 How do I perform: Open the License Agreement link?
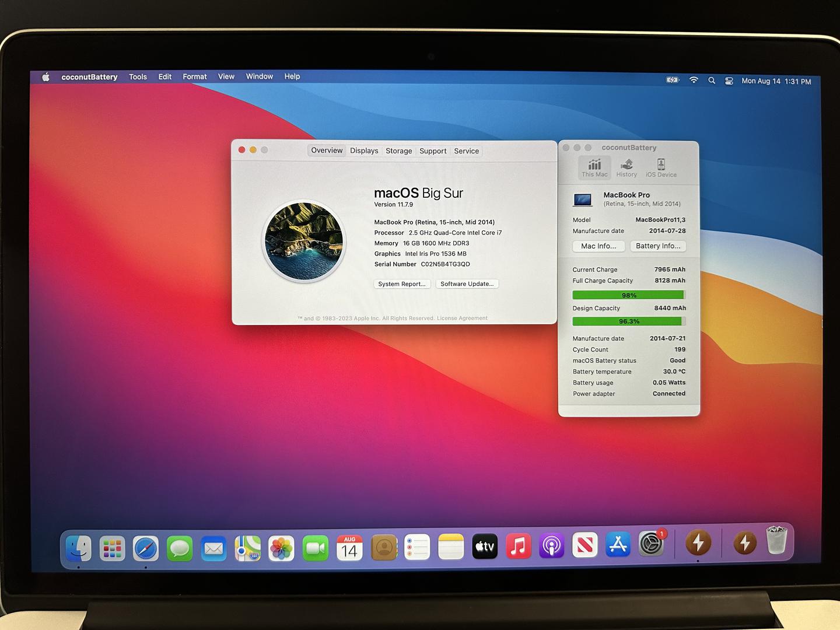click(x=462, y=318)
